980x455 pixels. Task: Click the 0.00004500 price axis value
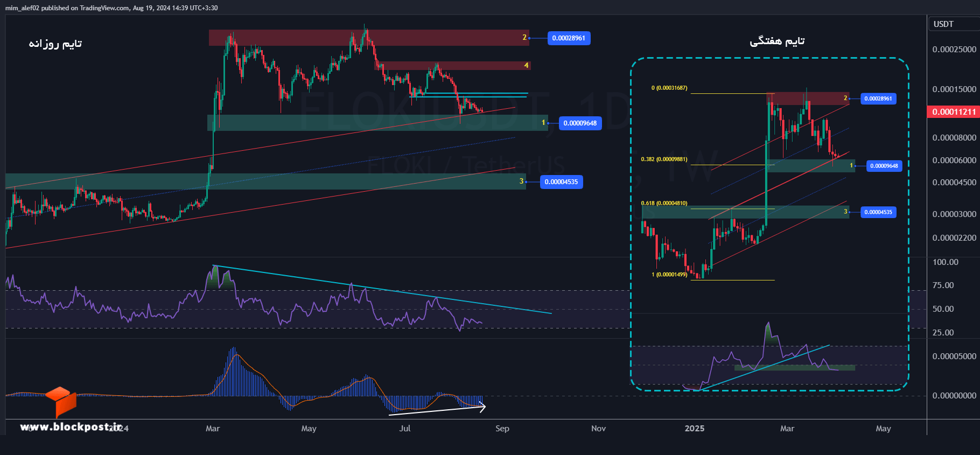954,183
